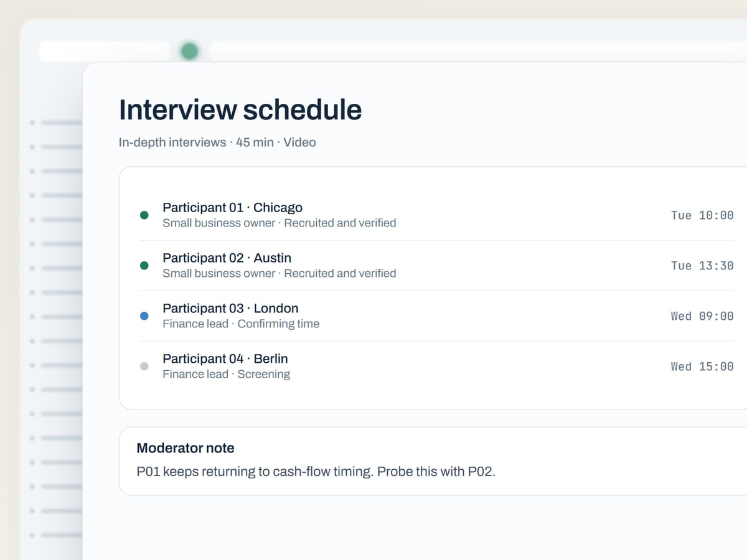The height and width of the screenshot is (560, 747).
Task: Click the blurred green circle in background window
Action: [x=189, y=51]
